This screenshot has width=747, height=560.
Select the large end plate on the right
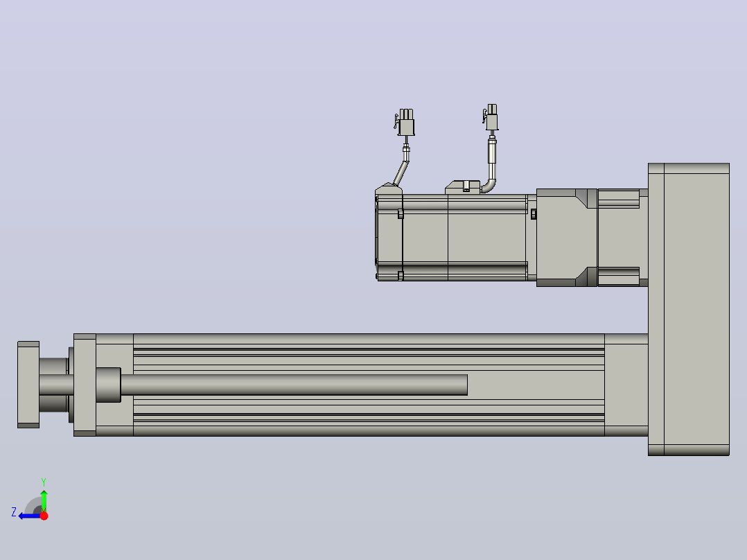point(688,309)
